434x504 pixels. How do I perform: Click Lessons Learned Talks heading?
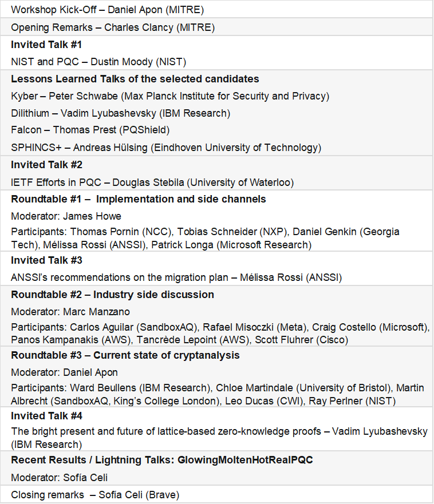pyautogui.click(x=135, y=79)
